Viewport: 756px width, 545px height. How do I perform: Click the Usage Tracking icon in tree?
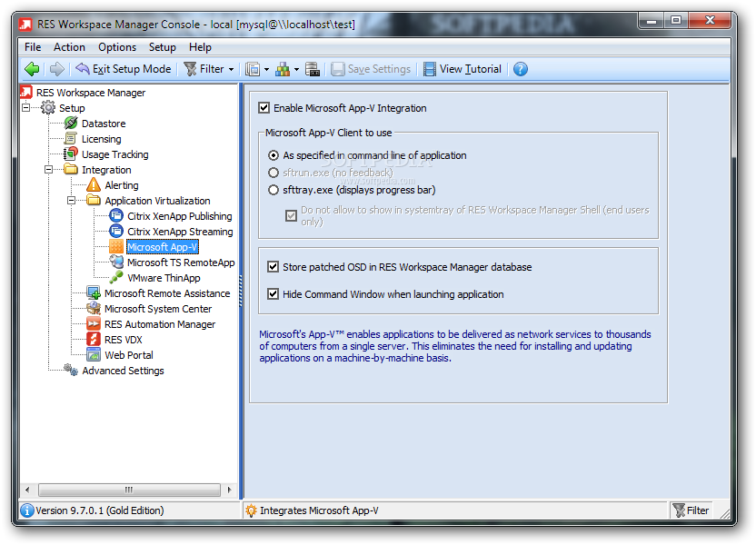pyautogui.click(x=70, y=154)
